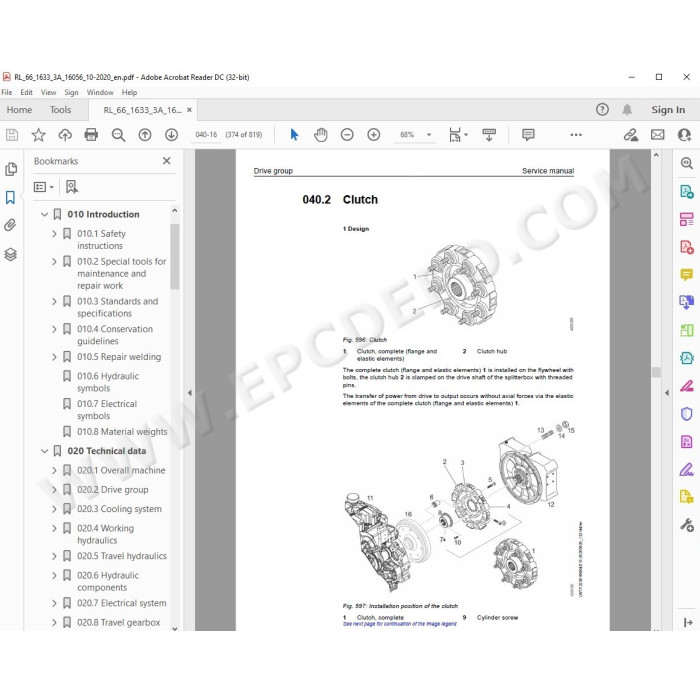The height and width of the screenshot is (700, 700).
Task: Zoom in with plus icon
Action: point(374,135)
